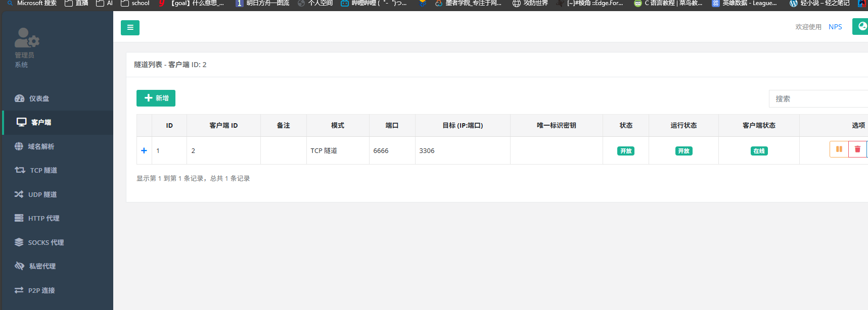Open the 直播 bookmark folder

pos(77,4)
